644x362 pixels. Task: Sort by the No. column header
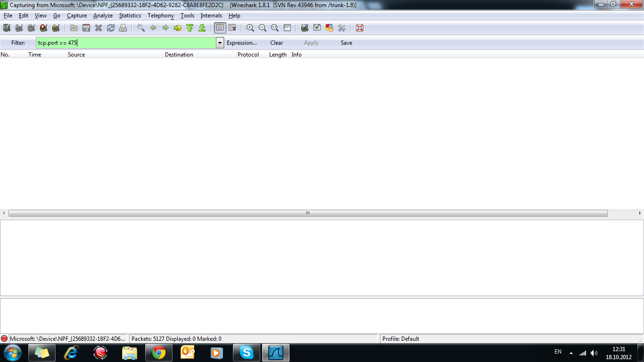coord(5,55)
